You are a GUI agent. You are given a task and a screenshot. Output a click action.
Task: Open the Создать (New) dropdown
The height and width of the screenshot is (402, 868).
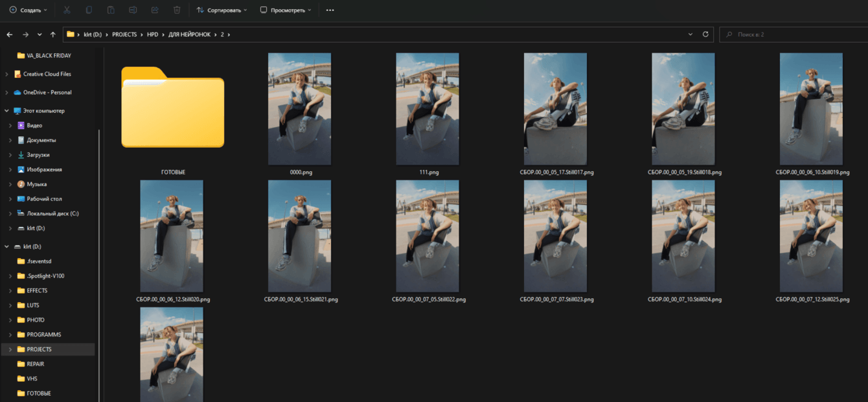pos(28,10)
